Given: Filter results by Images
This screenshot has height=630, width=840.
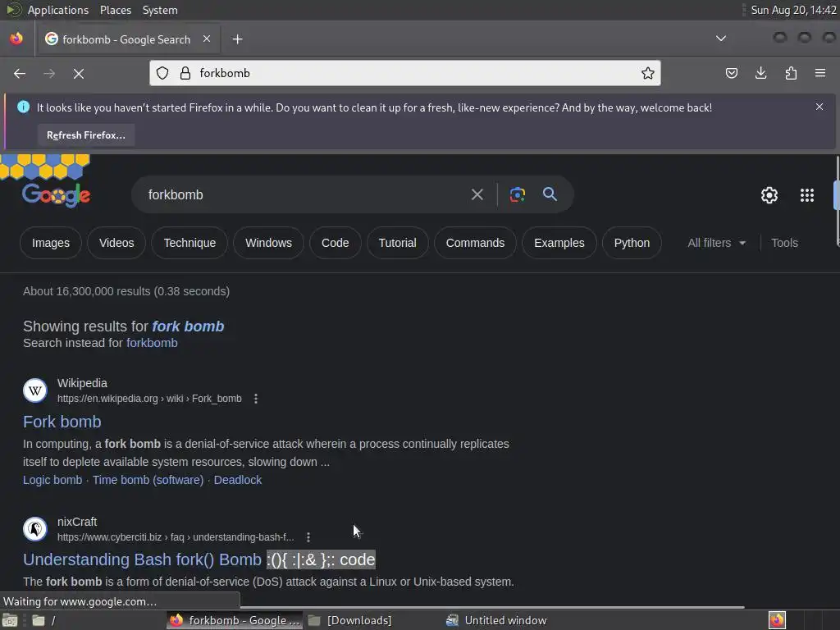Looking at the screenshot, I should click(50, 243).
